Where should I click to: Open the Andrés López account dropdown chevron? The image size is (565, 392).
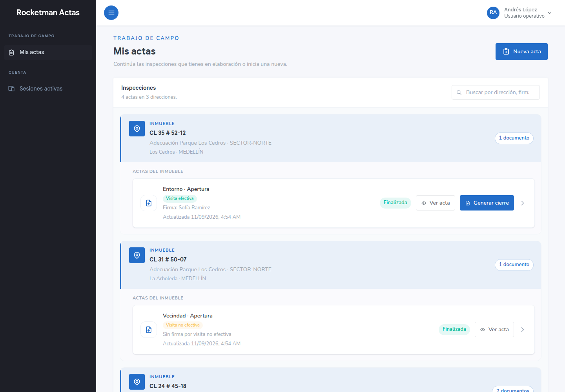click(550, 13)
